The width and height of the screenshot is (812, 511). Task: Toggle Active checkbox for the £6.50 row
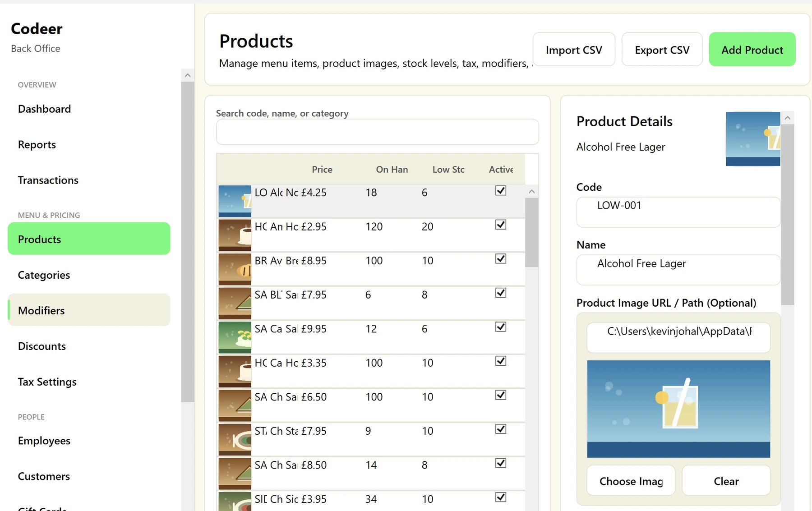(x=501, y=395)
